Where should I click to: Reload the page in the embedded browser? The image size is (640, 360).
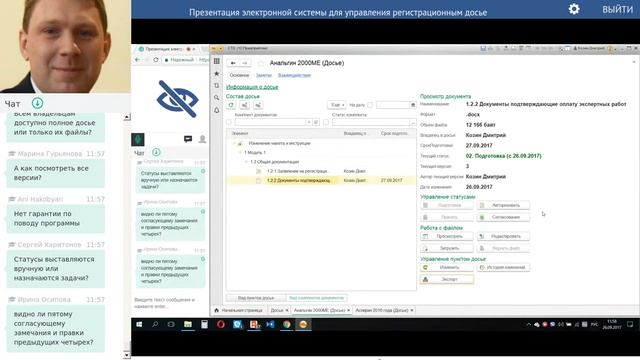[156, 60]
